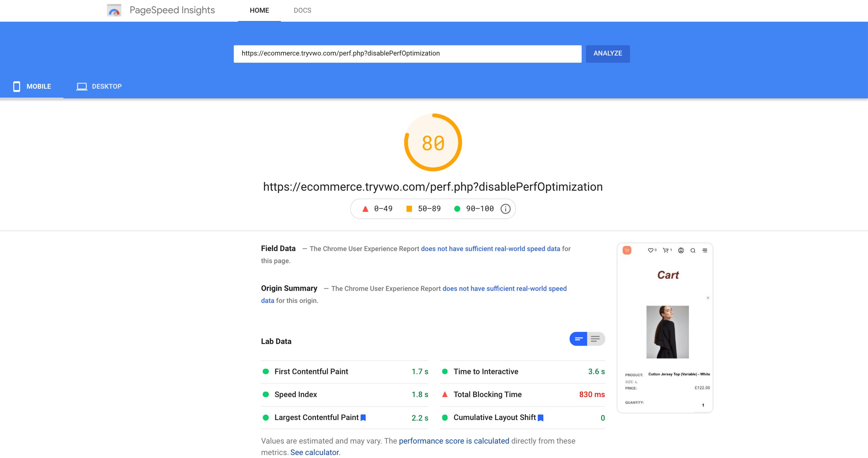Click the remove item × in preview
Viewport: 868px width, 458px height.
(708, 298)
